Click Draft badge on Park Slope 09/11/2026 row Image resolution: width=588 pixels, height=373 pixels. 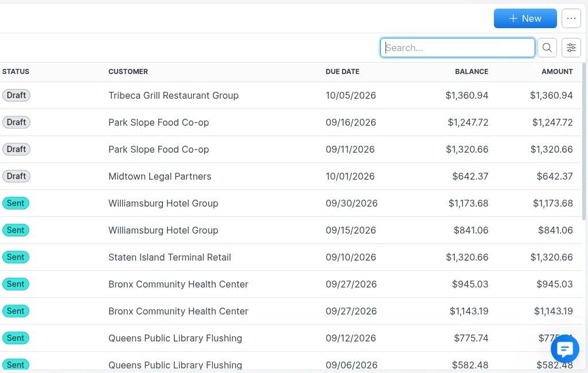click(16, 149)
